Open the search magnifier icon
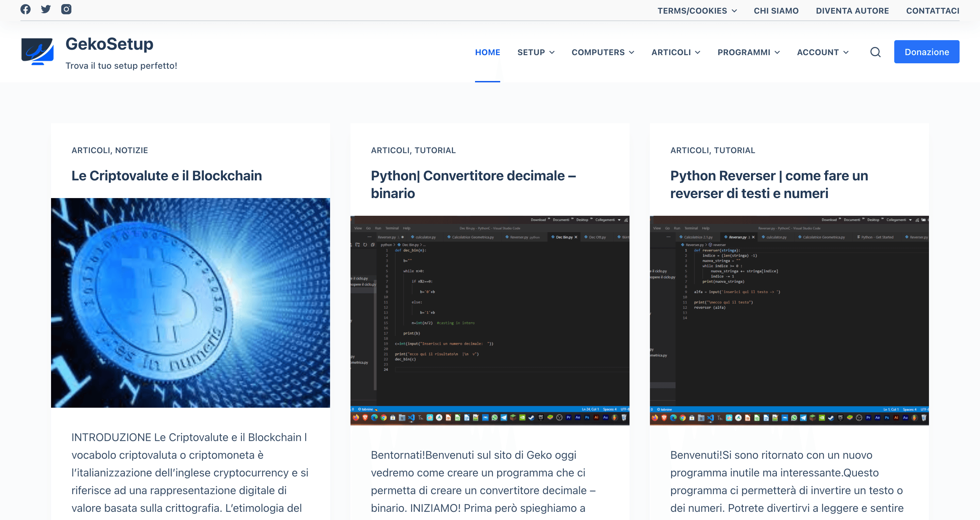980x520 pixels. [876, 52]
